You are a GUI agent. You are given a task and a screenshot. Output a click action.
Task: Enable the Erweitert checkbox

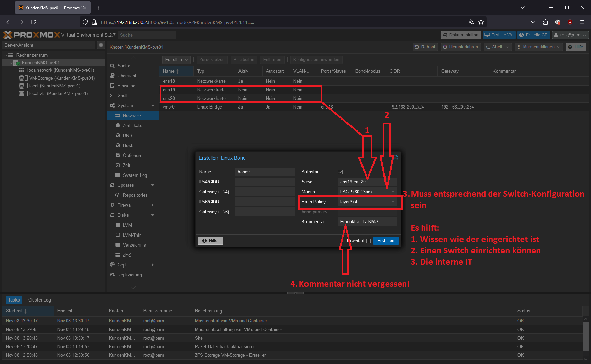(368, 241)
